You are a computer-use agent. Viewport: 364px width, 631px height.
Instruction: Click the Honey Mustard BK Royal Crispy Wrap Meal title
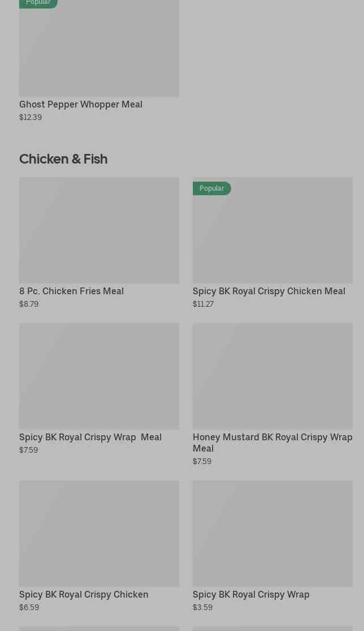pos(272,442)
